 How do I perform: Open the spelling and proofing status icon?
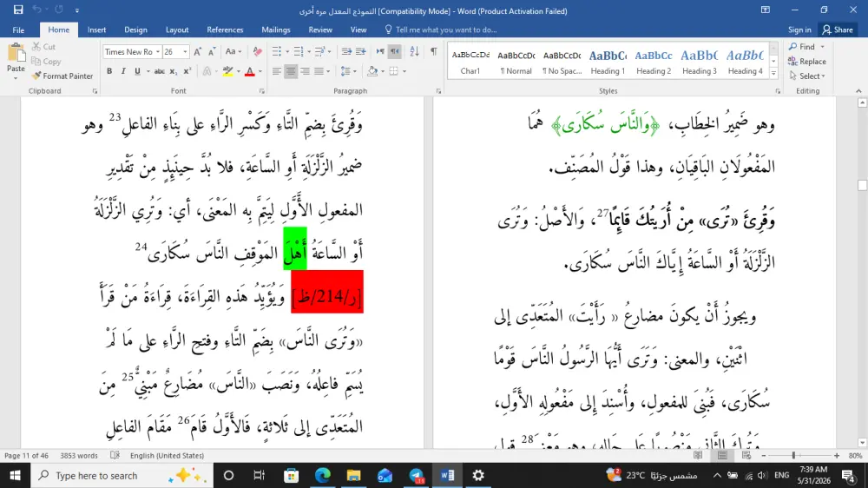pyautogui.click(x=115, y=455)
